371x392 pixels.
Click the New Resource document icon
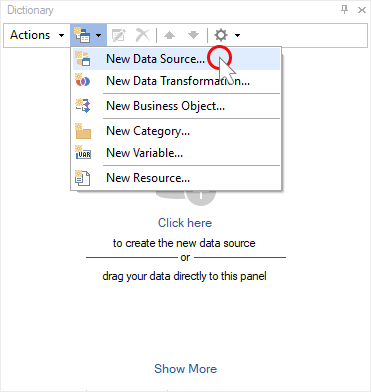83,178
